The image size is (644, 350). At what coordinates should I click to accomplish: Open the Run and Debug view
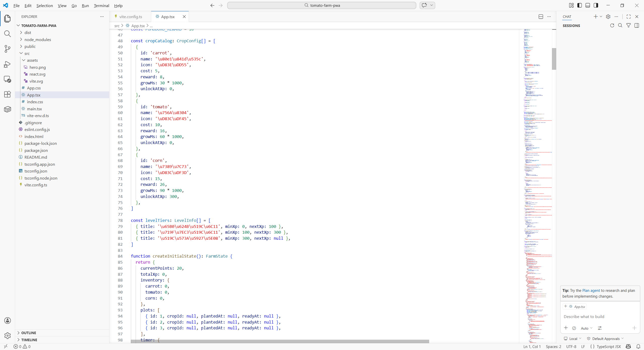pyautogui.click(x=8, y=64)
